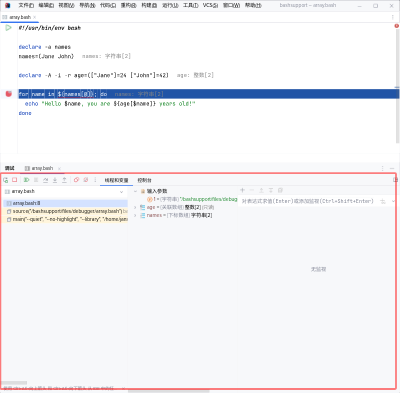Screen dimensions: 400x393
Task: Open the 运行 menu
Action: coord(170,5)
